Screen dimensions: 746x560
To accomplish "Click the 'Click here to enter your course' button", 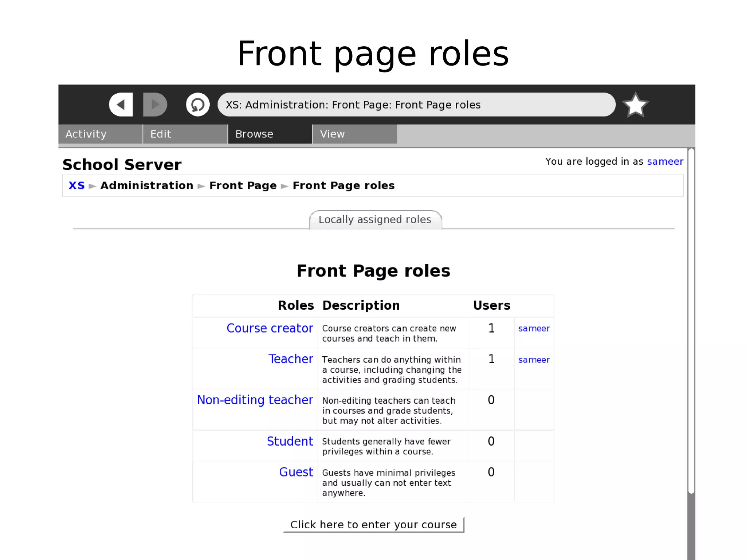I will (x=374, y=525).
